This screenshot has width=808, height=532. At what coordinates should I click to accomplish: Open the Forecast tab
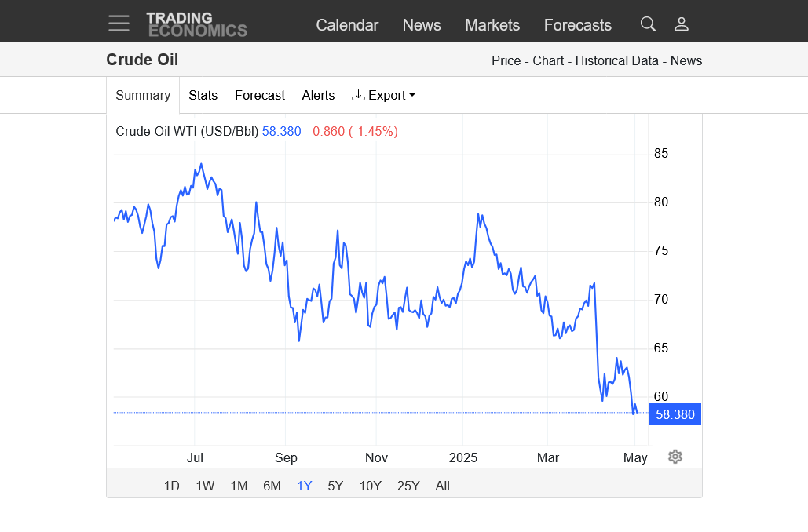pos(259,95)
